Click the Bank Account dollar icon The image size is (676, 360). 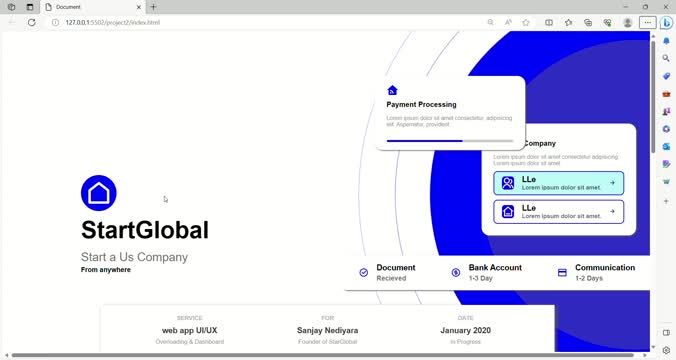456,272
